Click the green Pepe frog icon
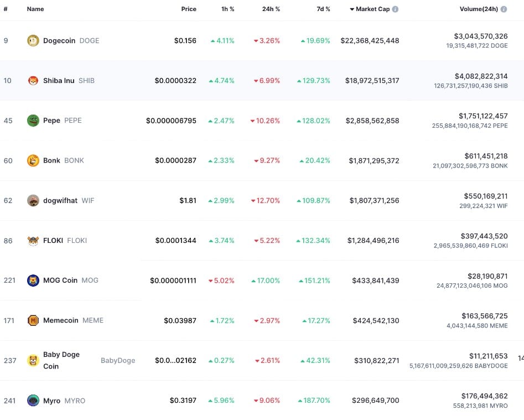The height and width of the screenshot is (420, 524). [x=33, y=121]
